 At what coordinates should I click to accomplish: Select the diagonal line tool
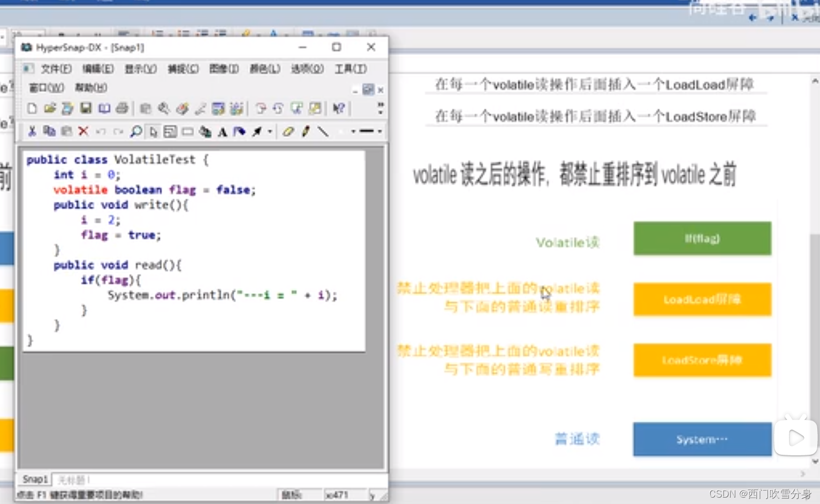coord(323,131)
